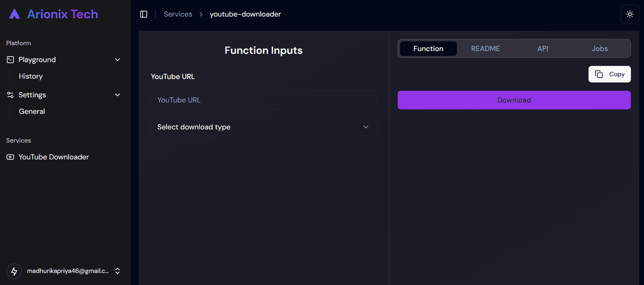
Task: Click the purple Download button
Action: (x=514, y=100)
